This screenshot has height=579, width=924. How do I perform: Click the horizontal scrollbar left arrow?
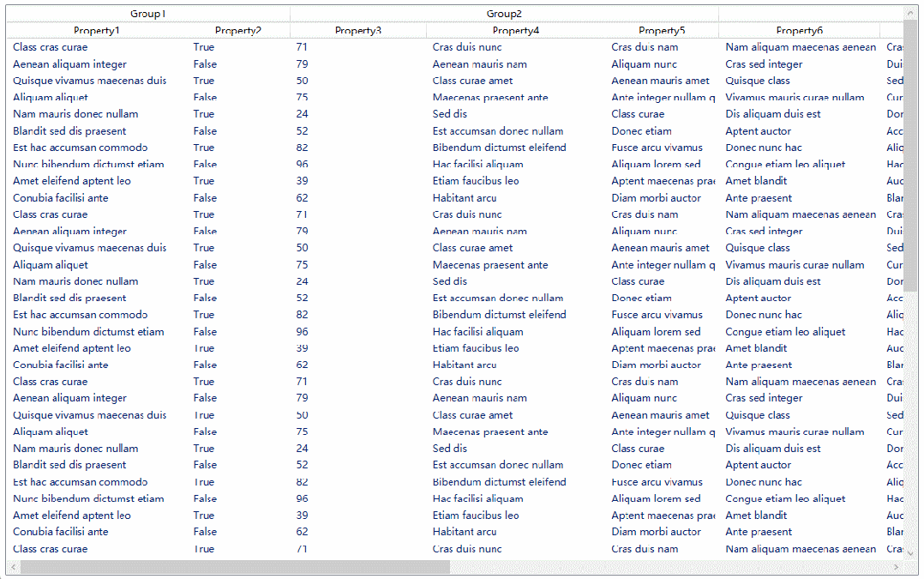14,567
